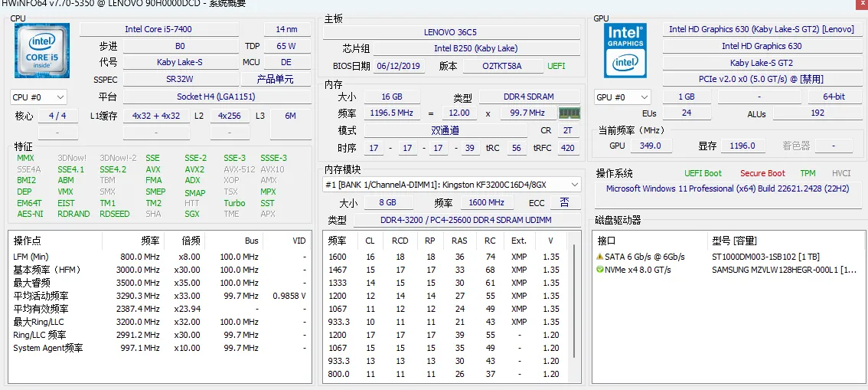Click the HVCI status label

[x=841, y=173]
